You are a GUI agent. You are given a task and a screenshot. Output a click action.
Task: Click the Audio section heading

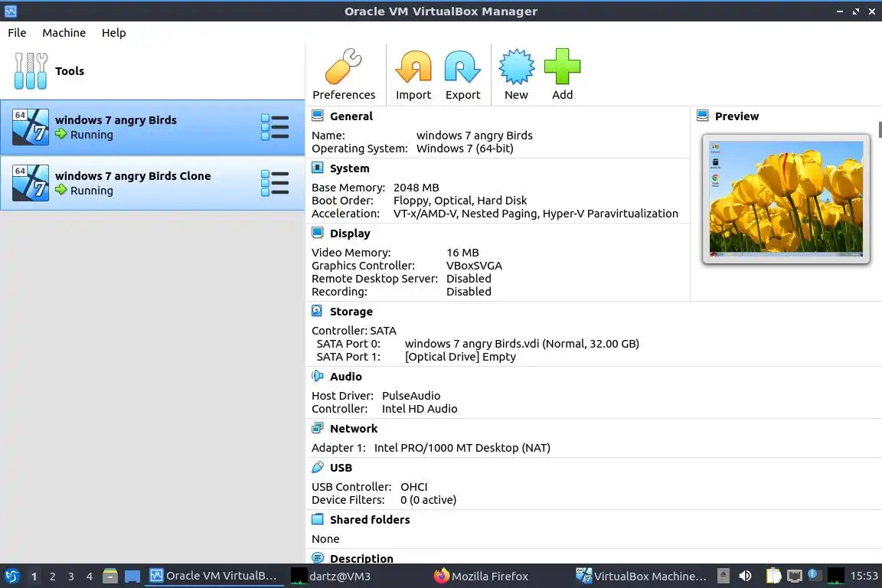[x=346, y=377]
